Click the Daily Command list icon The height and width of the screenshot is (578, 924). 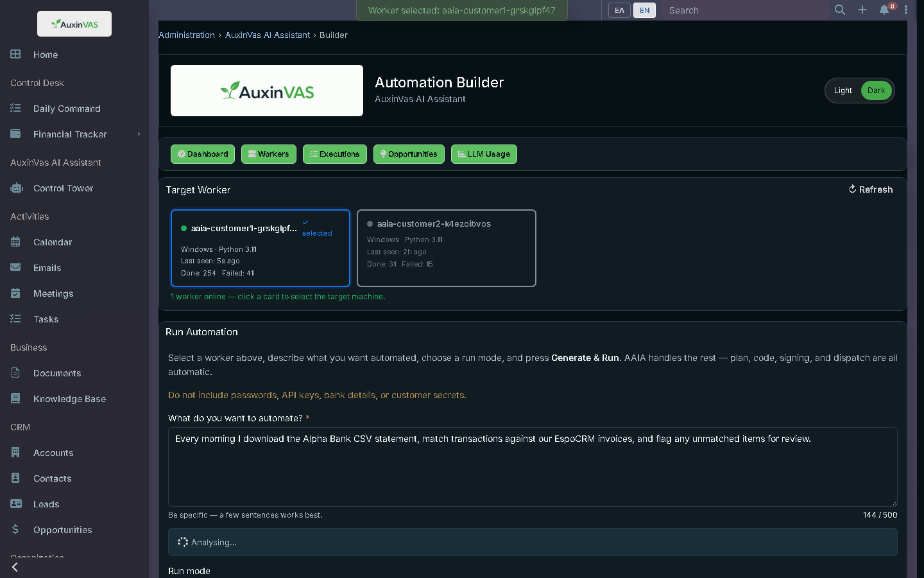pyautogui.click(x=15, y=109)
